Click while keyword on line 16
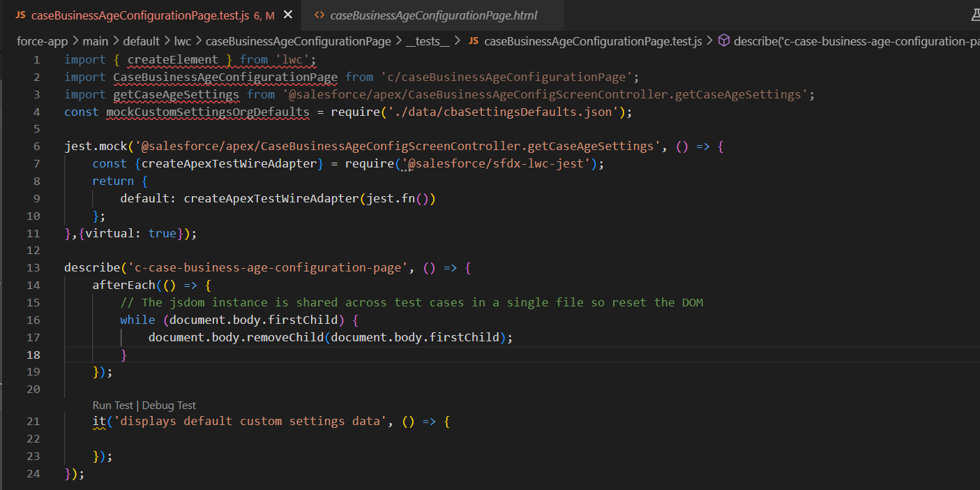This screenshot has height=490, width=980. pos(137,320)
